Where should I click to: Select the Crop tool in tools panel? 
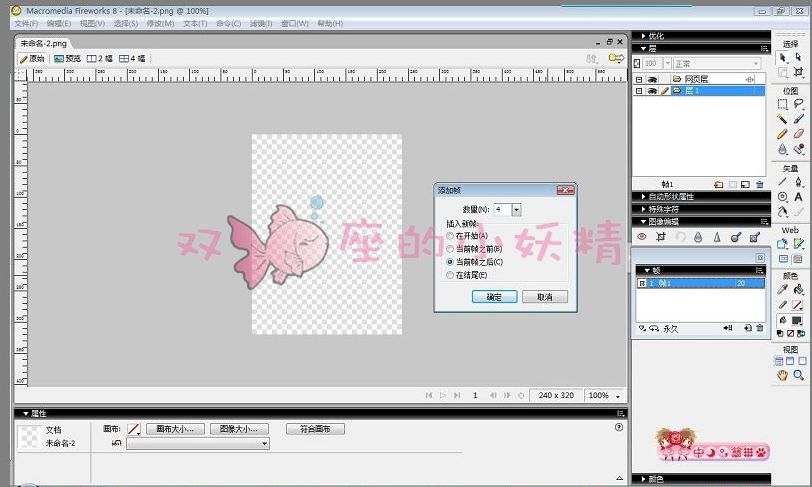[799, 73]
